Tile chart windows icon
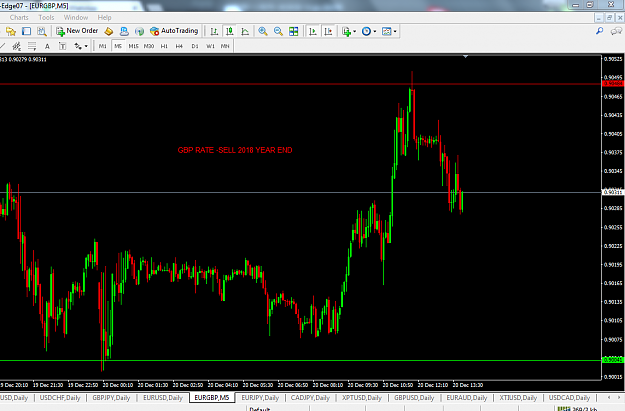Viewport: 625px width, 411px height. click(294, 31)
